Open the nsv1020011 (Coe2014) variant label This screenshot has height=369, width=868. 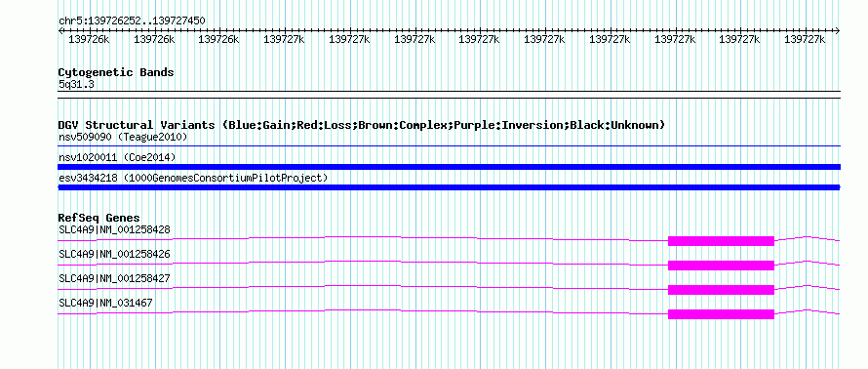117,157
